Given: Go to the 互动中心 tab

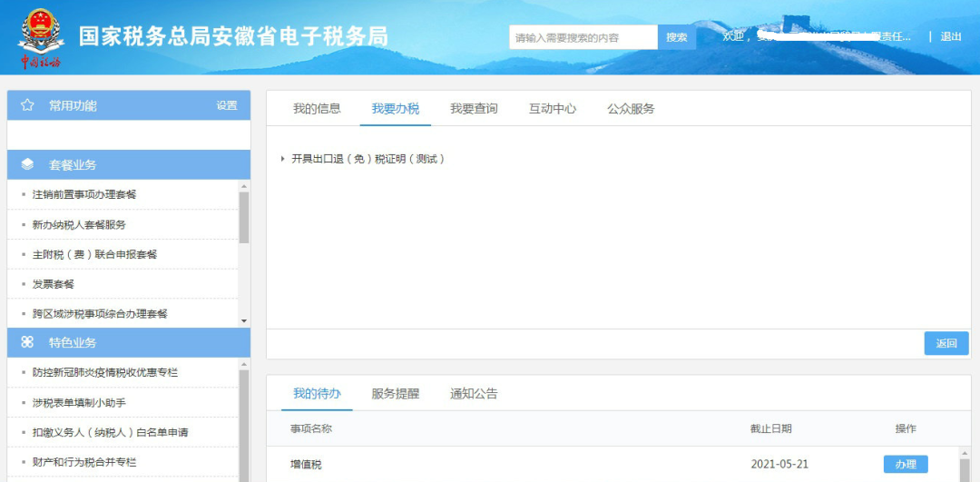Looking at the screenshot, I should 553,109.
